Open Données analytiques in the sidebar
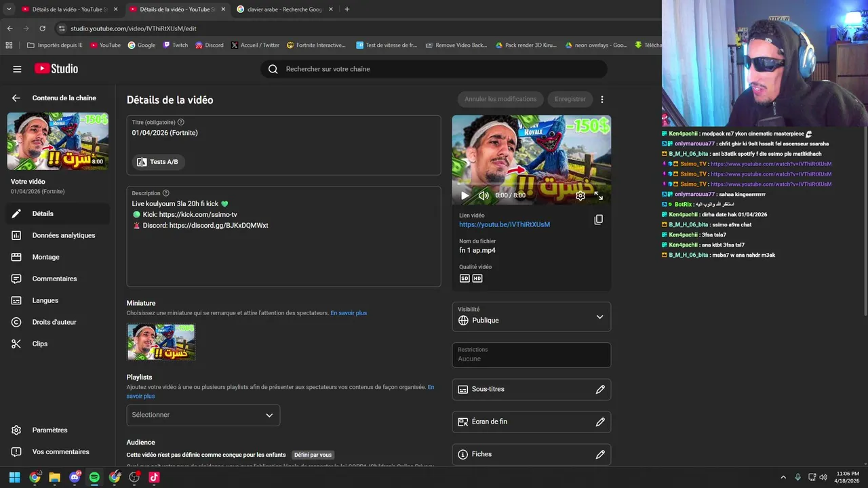The height and width of the screenshot is (488, 868). click(58, 235)
